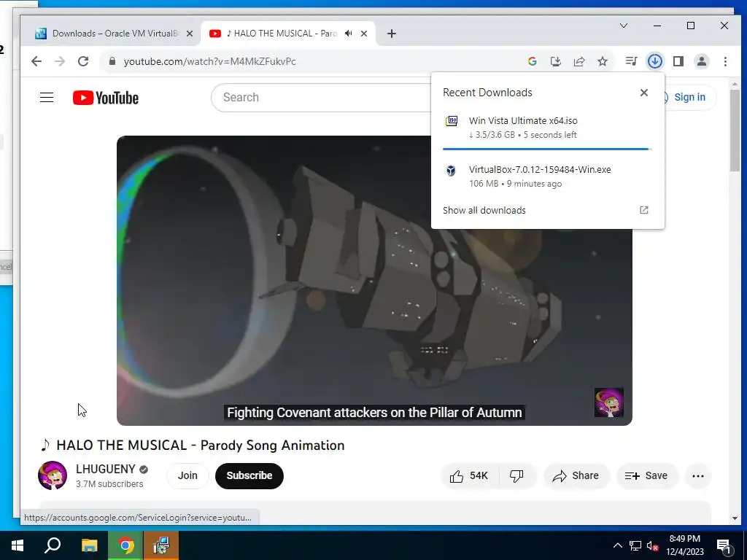
Task: Open File Explorer from taskbar
Action: [89, 545]
